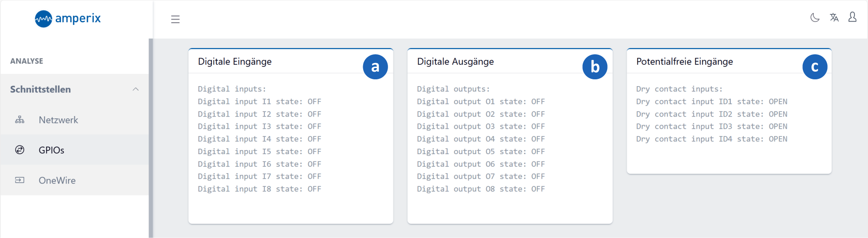Viewport: 868px width, 238px height.
Task: Select line 'Digital input I8 state: OFF'
Action: pyautogui.click(x=259, y=189)
